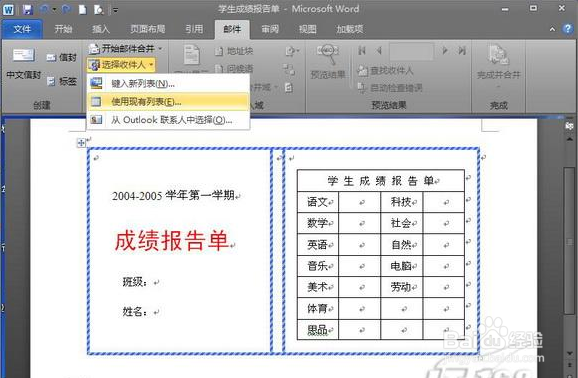Click the red 成绩报告单 heading text
This screenshot has width=578, height=378.
171,241
